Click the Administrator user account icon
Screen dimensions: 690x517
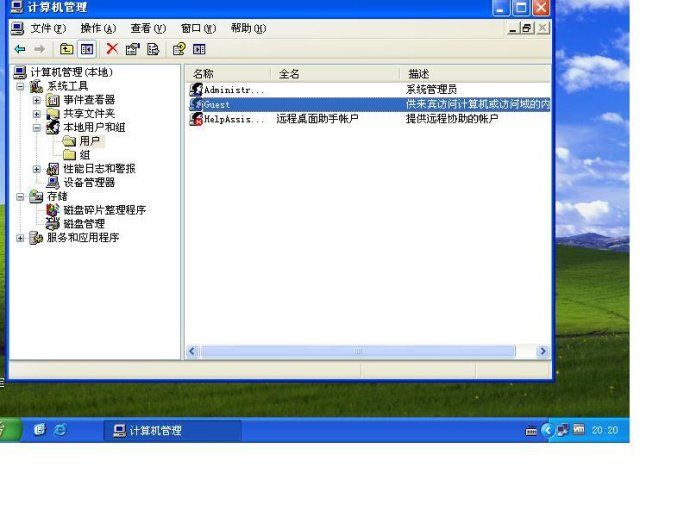(x=196, y=90)
